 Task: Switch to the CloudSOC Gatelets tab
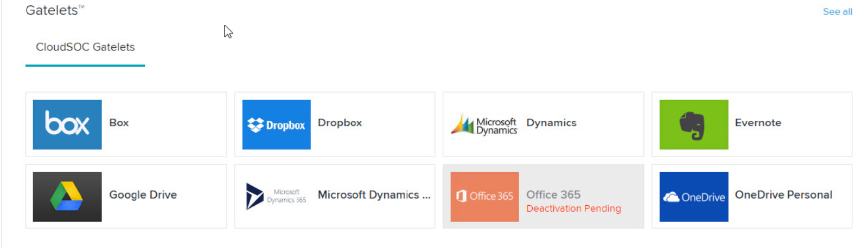pos(85,47)
